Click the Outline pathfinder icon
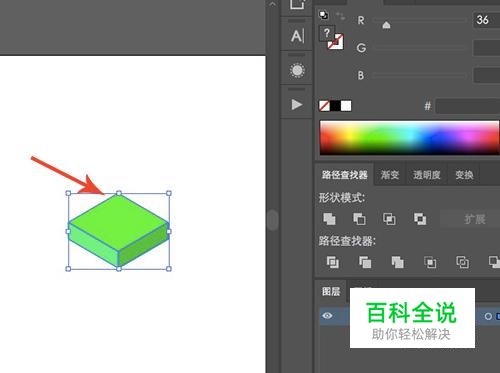Viewport: 500px width, 373px height. (463, 262)
